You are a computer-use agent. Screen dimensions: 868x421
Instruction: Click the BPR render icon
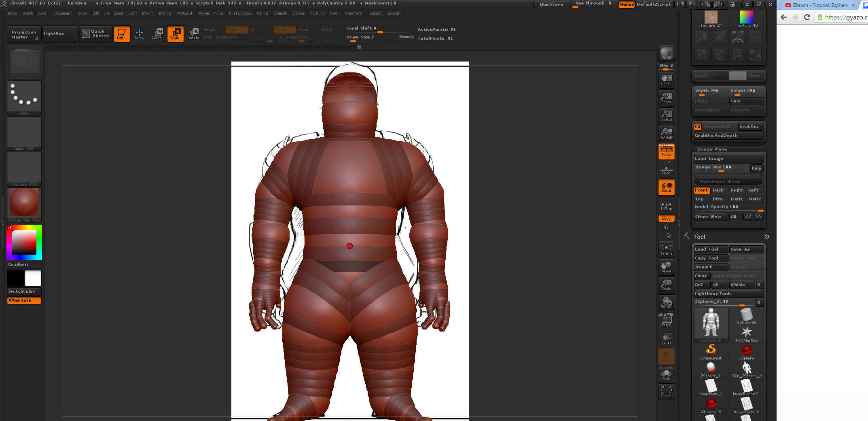pos(666,53)
